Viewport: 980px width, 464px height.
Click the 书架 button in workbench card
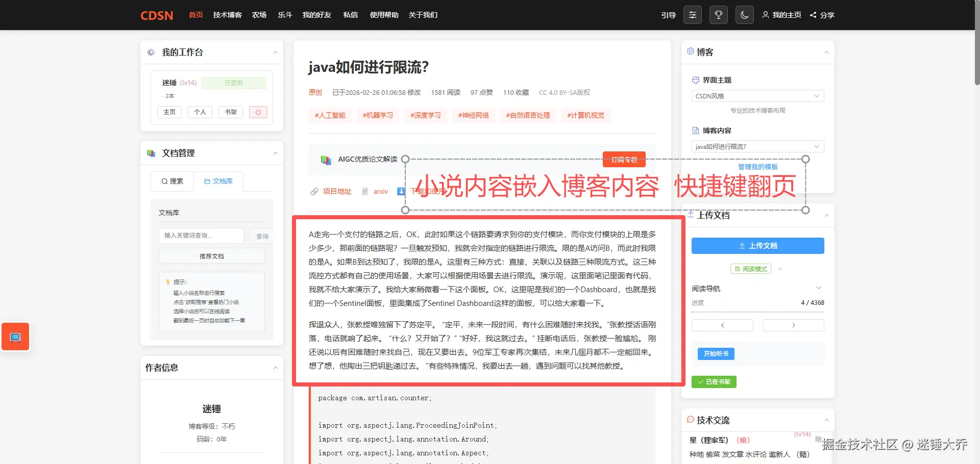tap(231, 112)
